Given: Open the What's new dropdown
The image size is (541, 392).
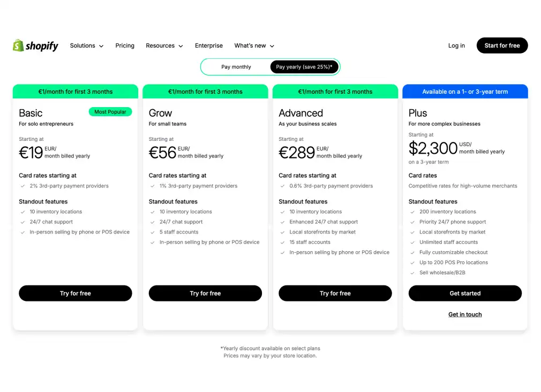Looking at the screenshot, I should pos(253,46).
